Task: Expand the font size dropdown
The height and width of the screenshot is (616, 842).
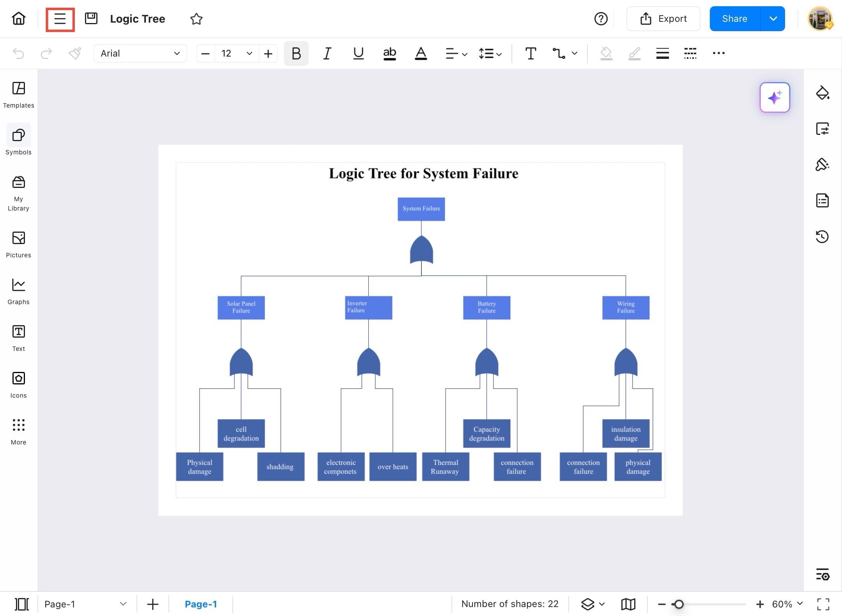Action: coord(249,53)
